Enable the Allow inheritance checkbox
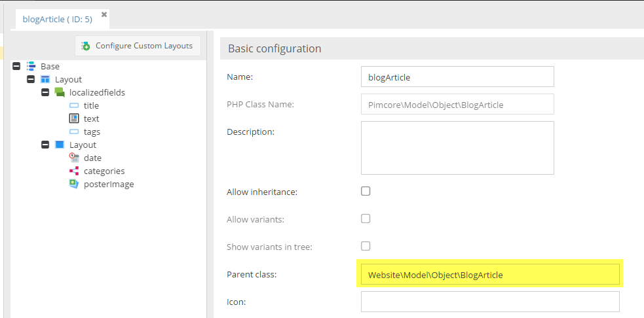 [x=366, y=191]
